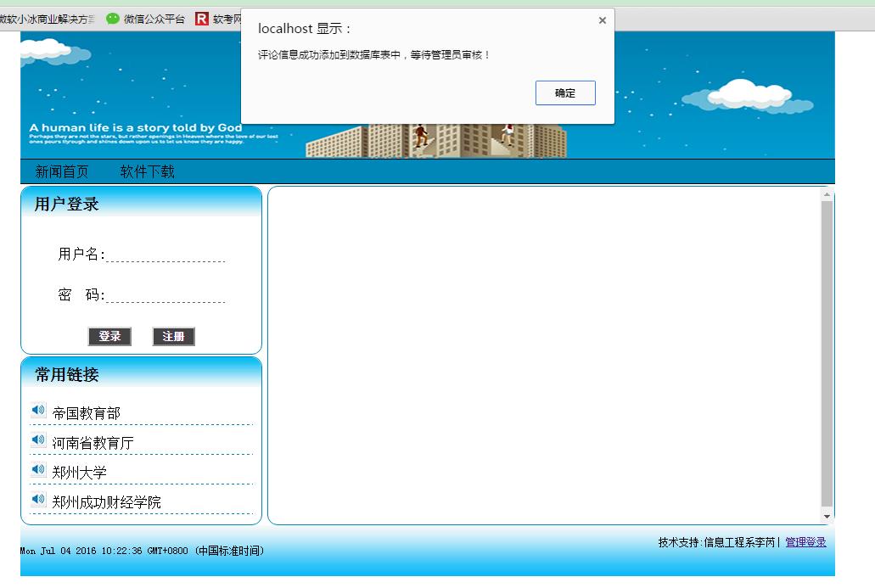
Task: Dismiss the localhost dialog with the × button
Action: coord(602,20)
